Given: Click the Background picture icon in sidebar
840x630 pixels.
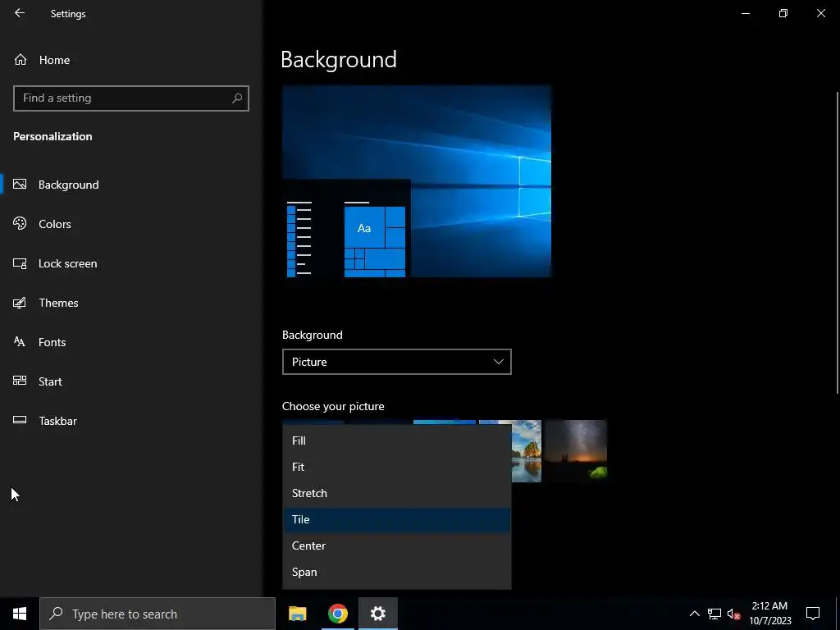Looking at the screenshot, I should [x=20, y=185].
